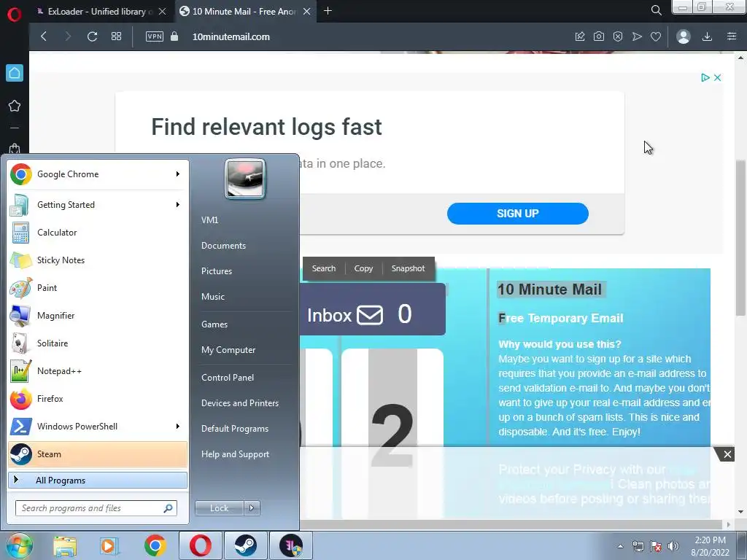Click the 10minutemail.com address bar

231,36
